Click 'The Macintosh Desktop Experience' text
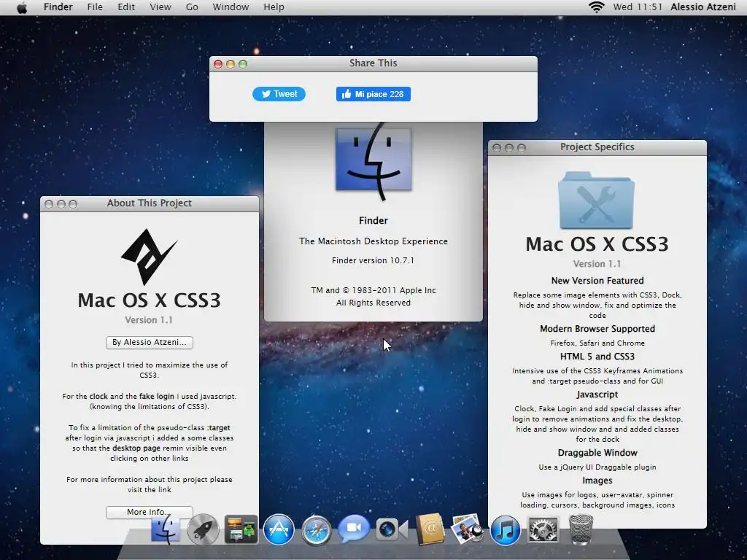Screen dimensions: 747x560 coord(373,241)
